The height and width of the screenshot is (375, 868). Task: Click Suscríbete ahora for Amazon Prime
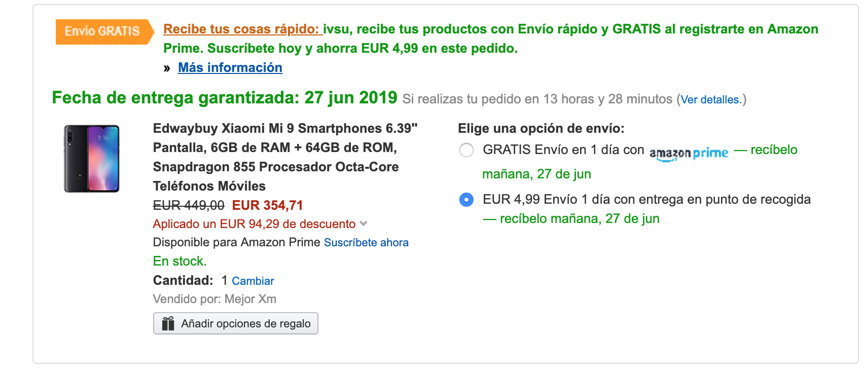click(366, 243)
